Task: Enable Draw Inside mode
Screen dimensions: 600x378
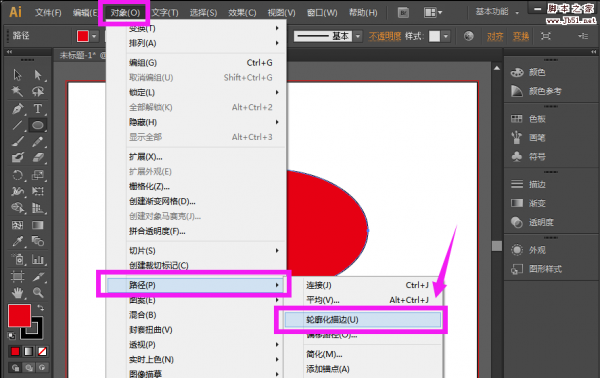Action: coord(42,368)
